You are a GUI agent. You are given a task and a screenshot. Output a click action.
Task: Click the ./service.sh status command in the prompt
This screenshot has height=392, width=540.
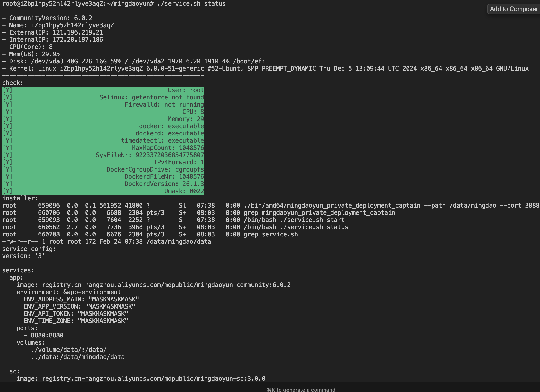pyautogui.click(x=191, y=4)
